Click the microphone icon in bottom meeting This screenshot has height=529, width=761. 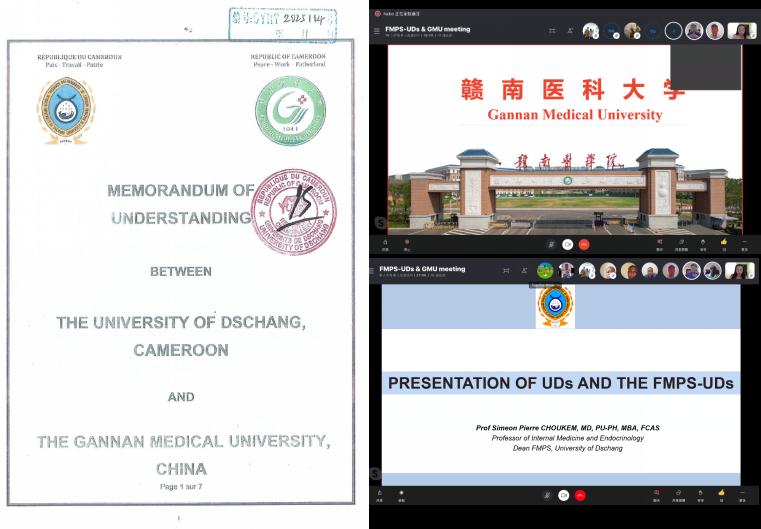tap(549, 495)
